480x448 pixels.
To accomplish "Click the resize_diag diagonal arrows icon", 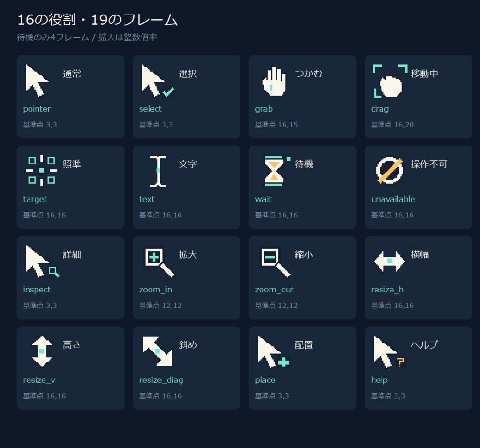I will click(157, 351).
